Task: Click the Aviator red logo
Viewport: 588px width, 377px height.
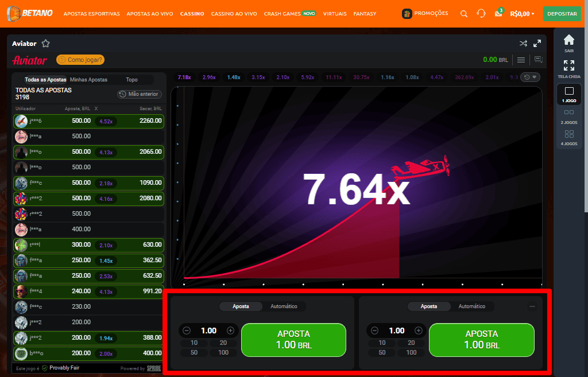Action: point(30,60)
